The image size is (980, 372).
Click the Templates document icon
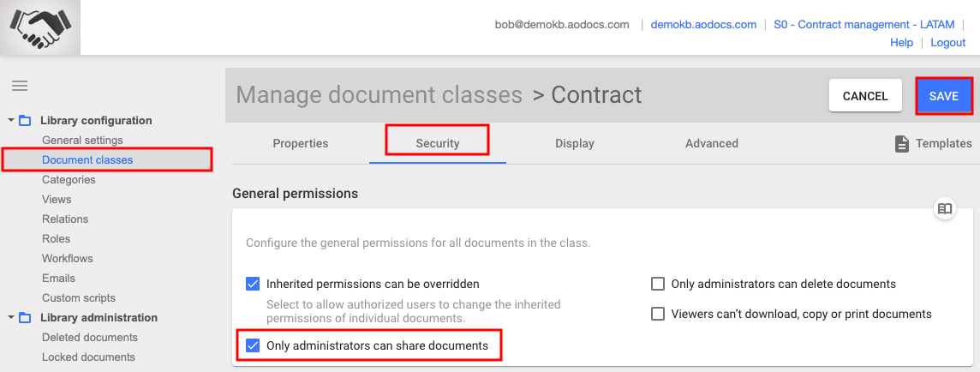pyautogui.click(x=901, y=144)
